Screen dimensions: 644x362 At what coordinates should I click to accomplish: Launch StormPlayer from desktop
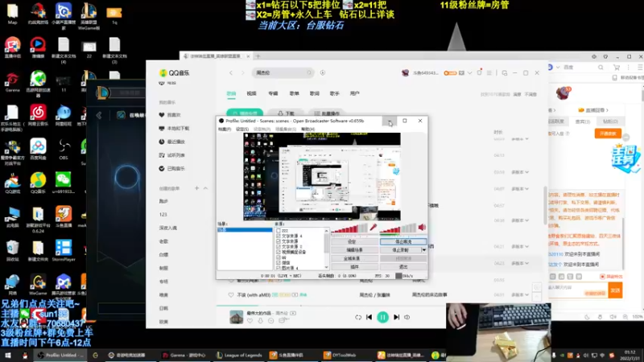64,250
